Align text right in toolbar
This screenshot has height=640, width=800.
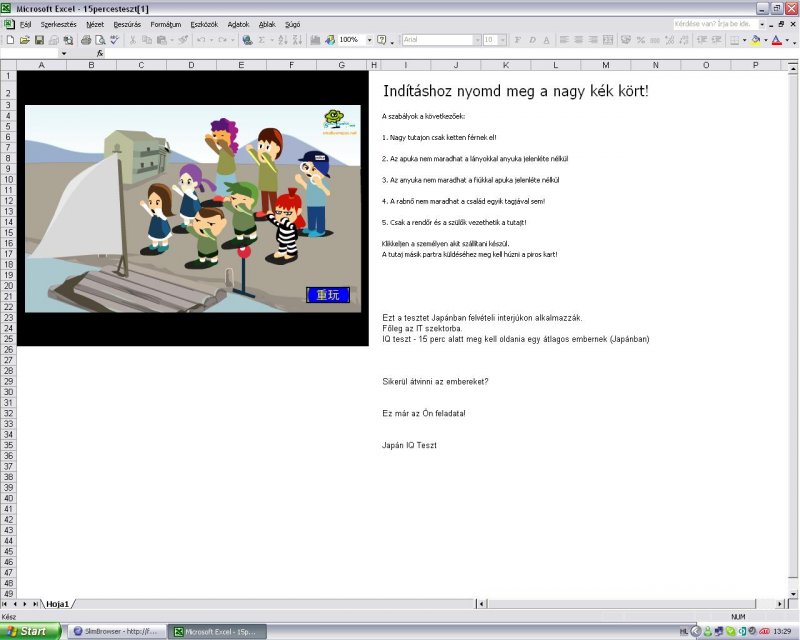[x=593, y=40]
